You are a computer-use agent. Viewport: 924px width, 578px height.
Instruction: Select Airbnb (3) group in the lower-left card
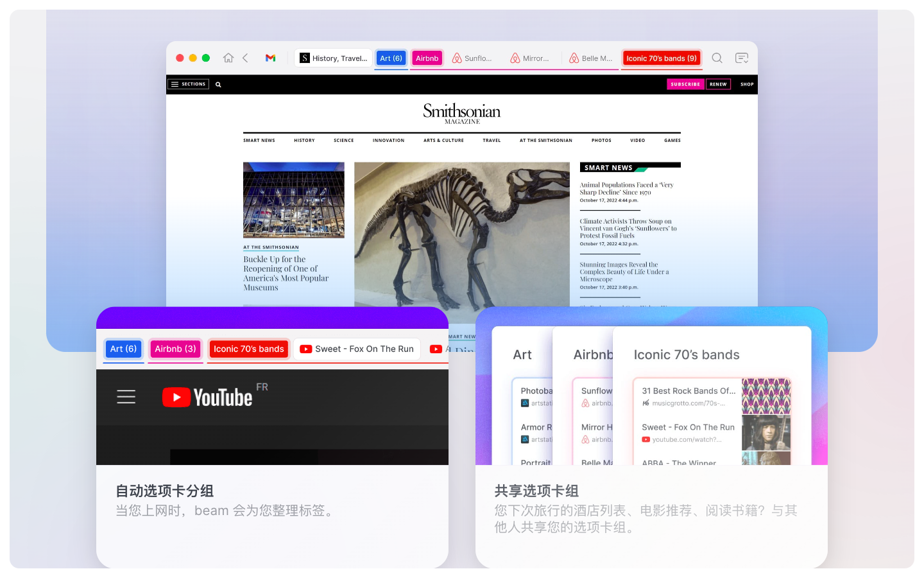pyautogui.click(x=175, y=349)
